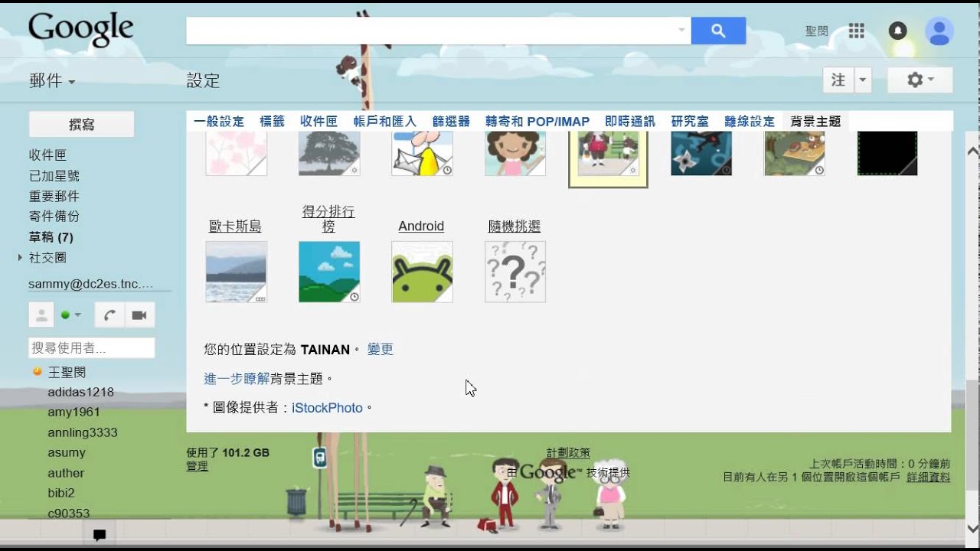Switch to the 研究室 tab
This screenshot has height=551, width=980.
690,121
